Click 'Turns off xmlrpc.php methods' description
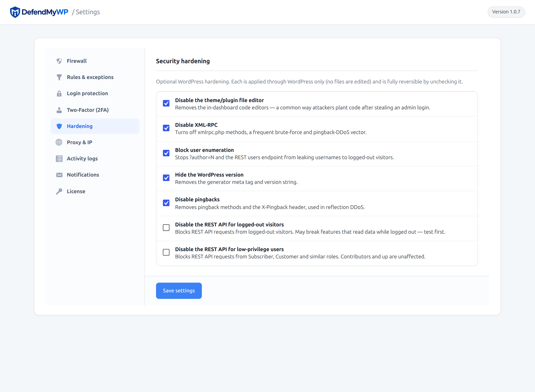The height and width of the screenshot is (392, 535). pos(271,132)
